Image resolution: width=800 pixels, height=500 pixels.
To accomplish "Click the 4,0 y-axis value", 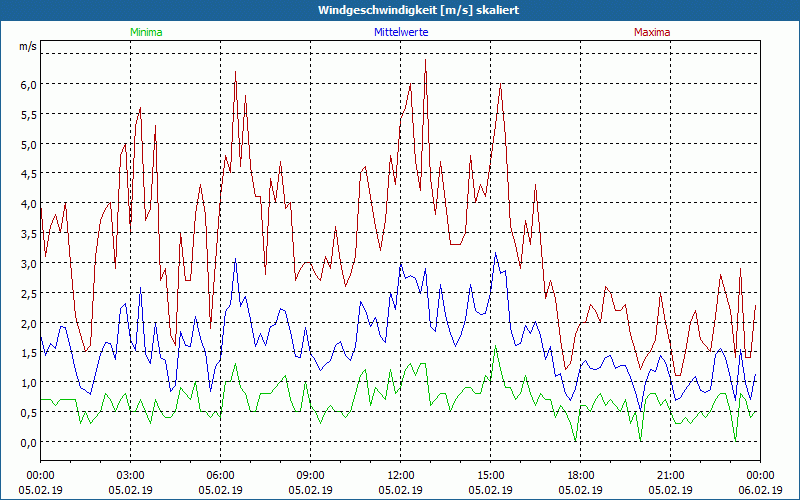I will pyautogui.click(x=29, y=204).
